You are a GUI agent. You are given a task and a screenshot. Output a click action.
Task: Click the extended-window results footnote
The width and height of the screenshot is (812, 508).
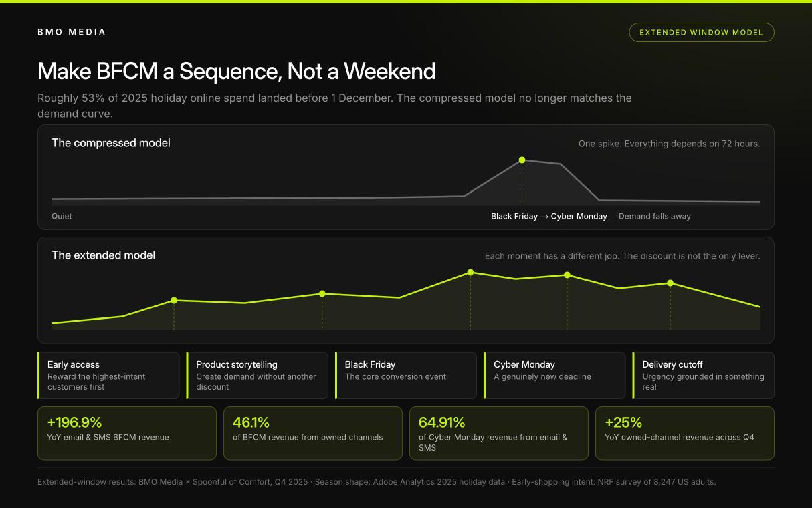377,482
